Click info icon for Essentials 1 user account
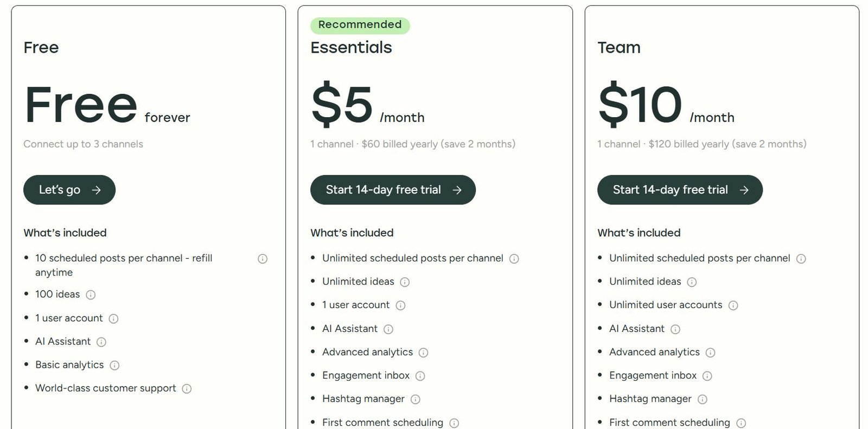Viewport: 868px width, 429px height. tap(400, 305)
